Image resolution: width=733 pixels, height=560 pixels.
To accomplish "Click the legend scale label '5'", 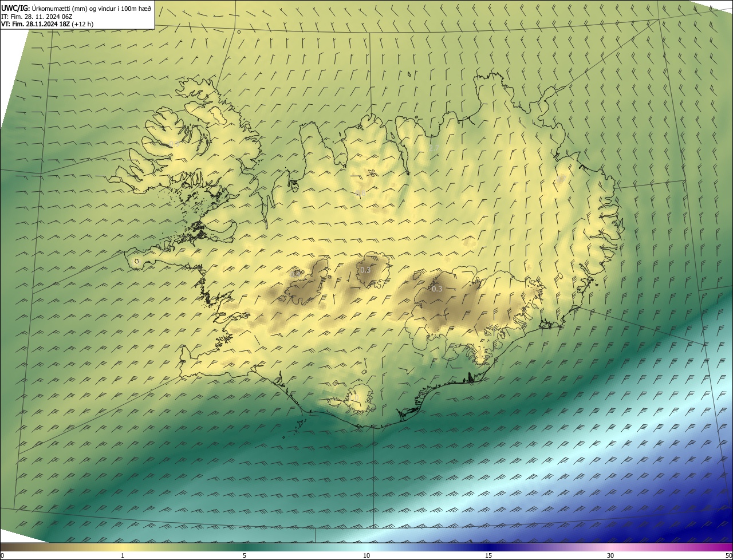I will (x=245, y=555).
